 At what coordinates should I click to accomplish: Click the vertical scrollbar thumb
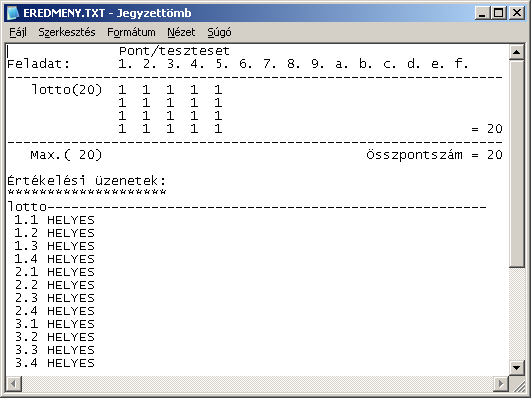[x=516, y=163]
